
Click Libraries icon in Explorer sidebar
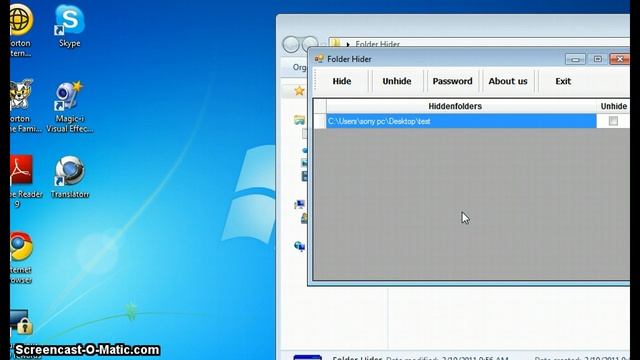pos(299,120)
